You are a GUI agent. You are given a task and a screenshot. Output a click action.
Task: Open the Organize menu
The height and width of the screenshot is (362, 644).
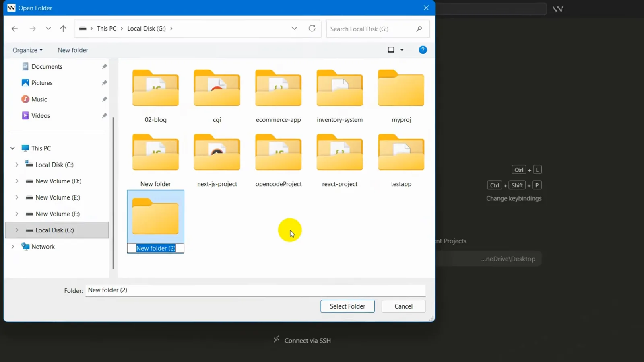click(27, 50)
